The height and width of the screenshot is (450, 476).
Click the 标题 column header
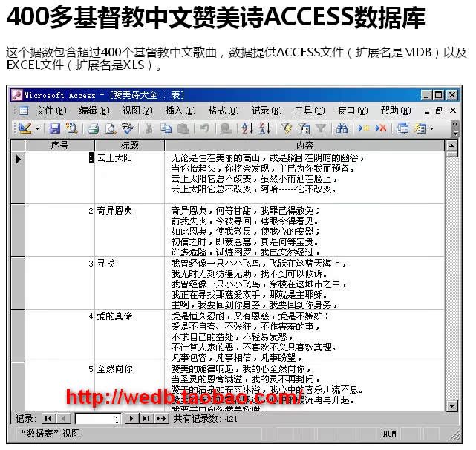tap(130, 146)
